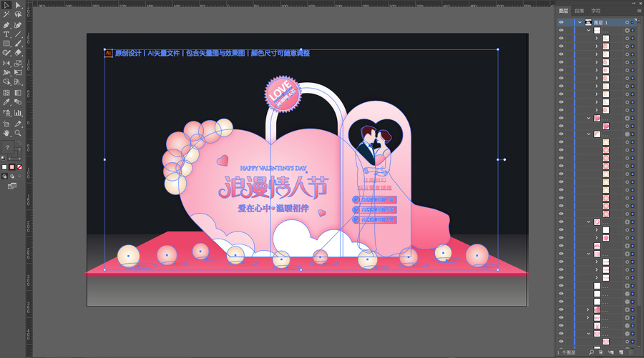Apply Gradient mode swatch
644x358 pixels.
[12, 167]
